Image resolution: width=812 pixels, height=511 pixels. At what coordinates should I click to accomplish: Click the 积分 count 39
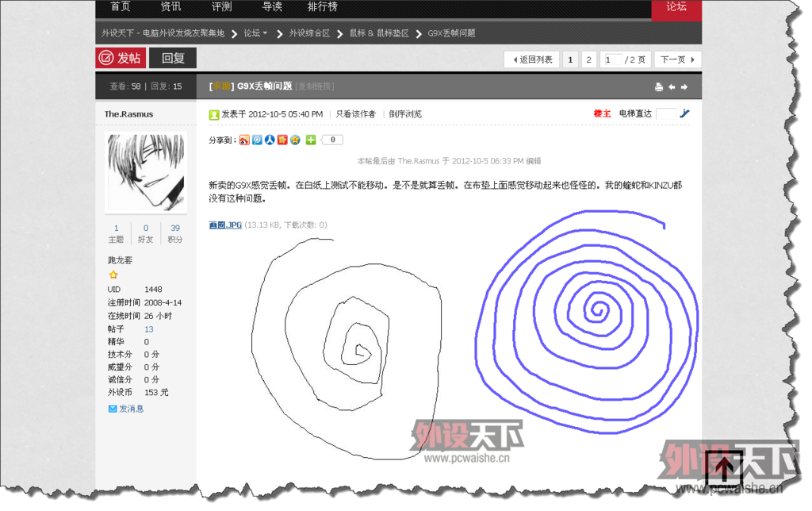pos(175,229)
